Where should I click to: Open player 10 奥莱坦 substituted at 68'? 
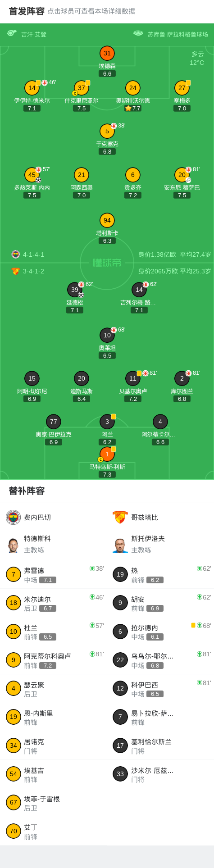point(107,335)
